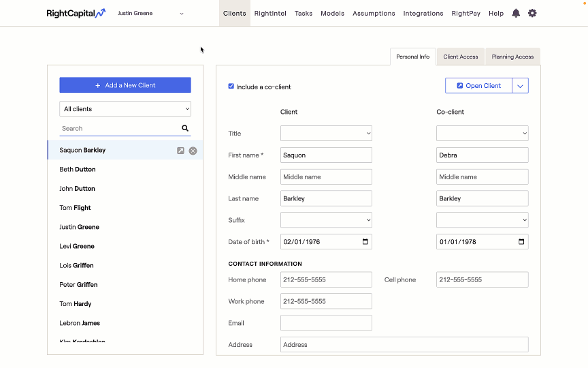Remove Saquon Barkley with X icon
Screen dimensions: 588x368
[x=193, y=151]
